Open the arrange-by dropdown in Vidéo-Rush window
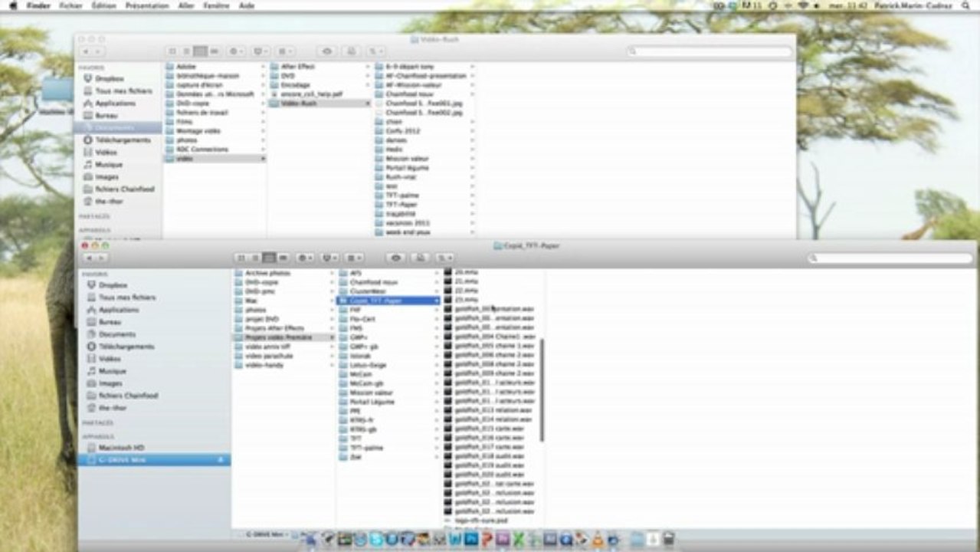 [x=284, y=51]
